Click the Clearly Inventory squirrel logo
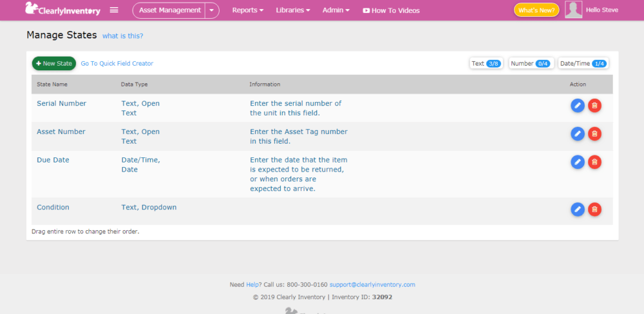Image resolution: width=644 pixels, height=314 pixels. [x=63, y=9]
